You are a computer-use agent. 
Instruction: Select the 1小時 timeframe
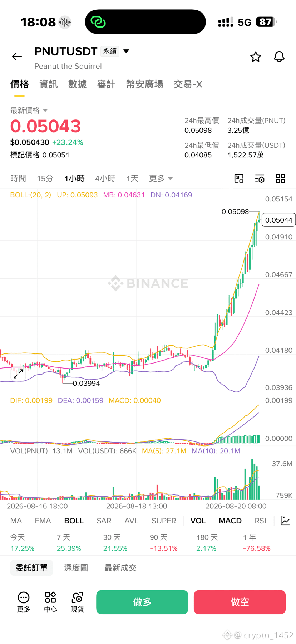(74, 178)
